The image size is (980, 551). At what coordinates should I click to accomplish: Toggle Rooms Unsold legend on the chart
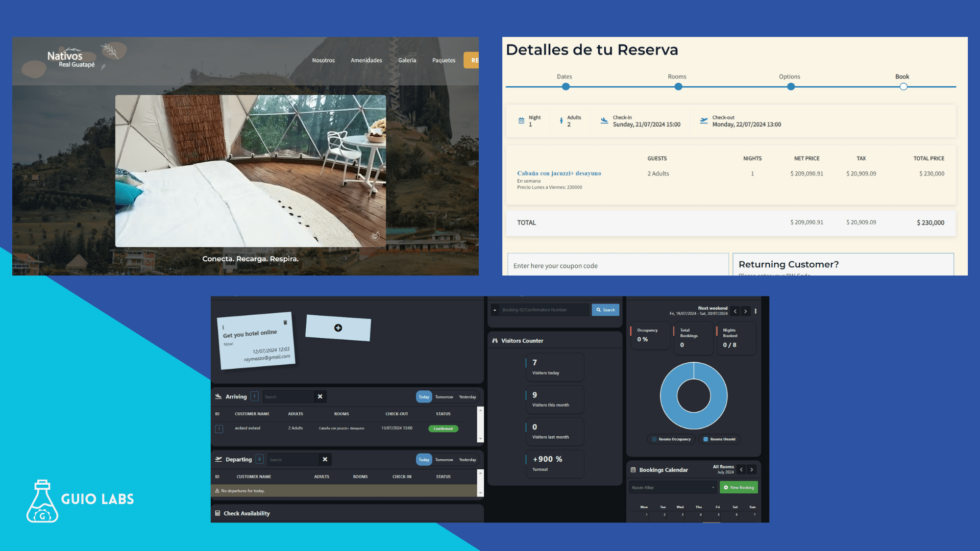pyautogui.click(x=719, y=439)
